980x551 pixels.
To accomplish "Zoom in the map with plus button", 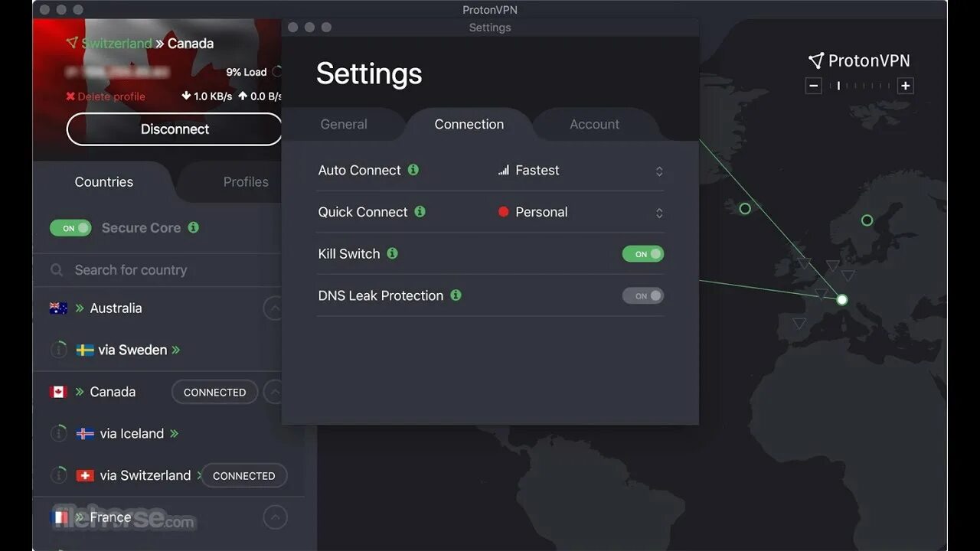I will point(906,86).
